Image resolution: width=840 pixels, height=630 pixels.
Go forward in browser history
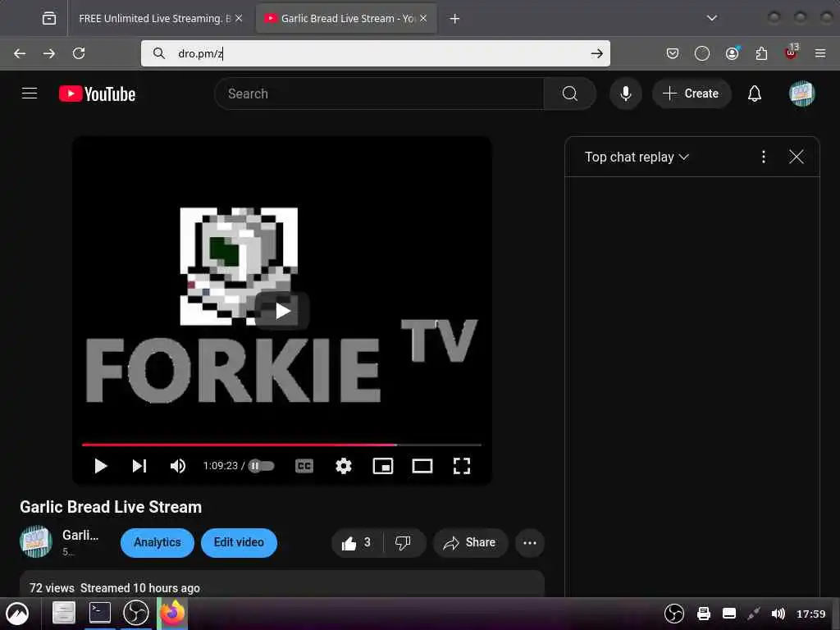48,53
